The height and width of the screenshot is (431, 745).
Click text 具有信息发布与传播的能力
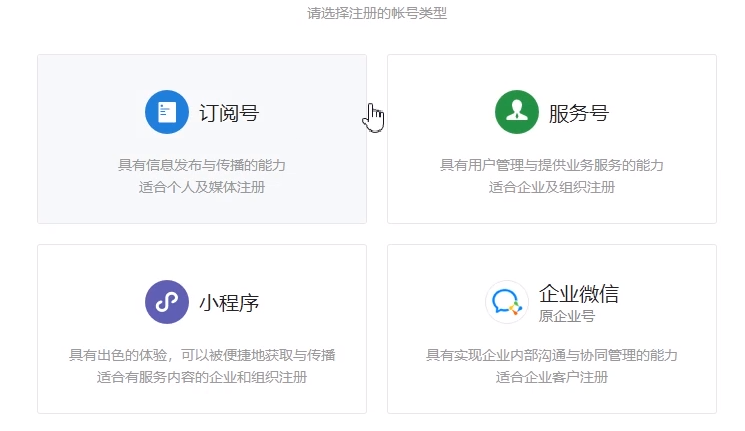coord(202,165)
